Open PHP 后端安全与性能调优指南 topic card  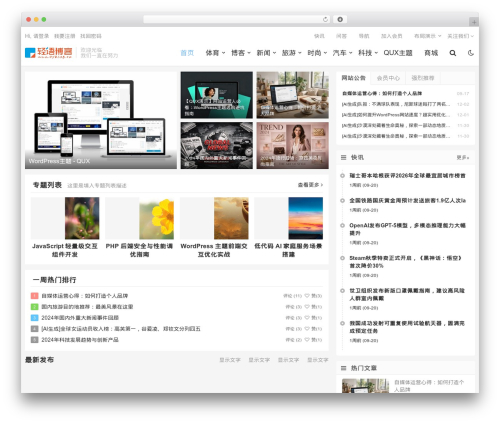coord(139,227)
